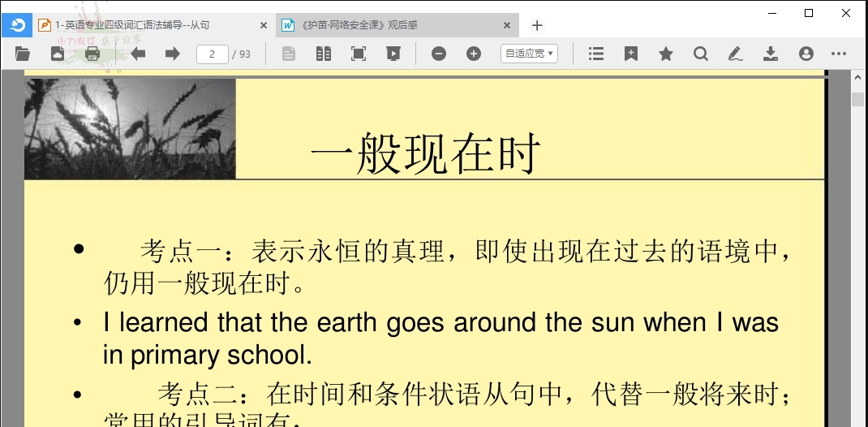Enter fullscreen mode icon

[359, 54]
